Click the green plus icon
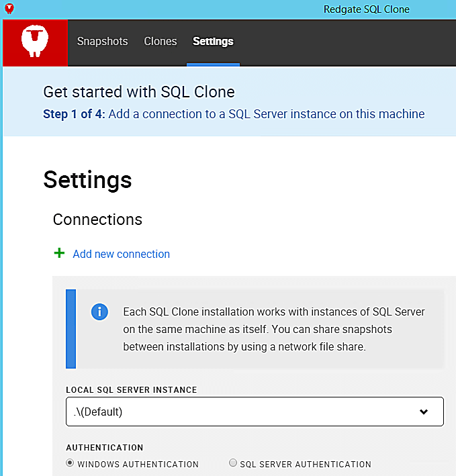 pos(59,253)
